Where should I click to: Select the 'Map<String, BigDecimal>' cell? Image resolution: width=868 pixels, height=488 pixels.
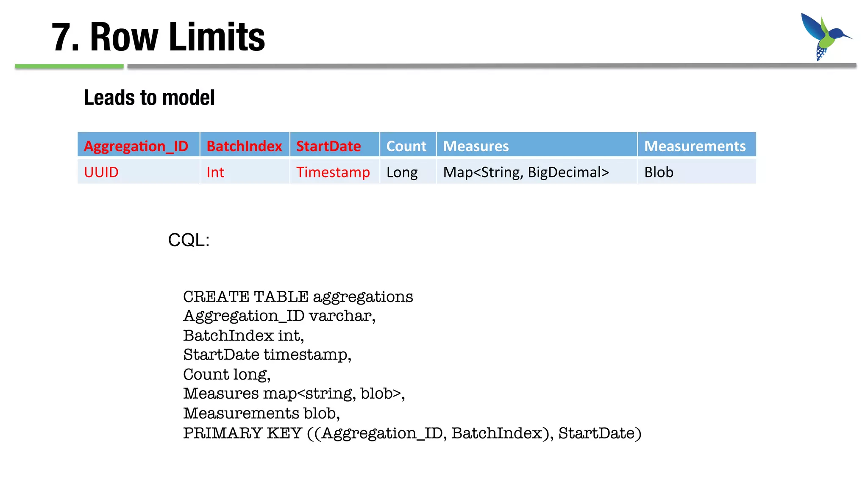[x=537, y=171]
